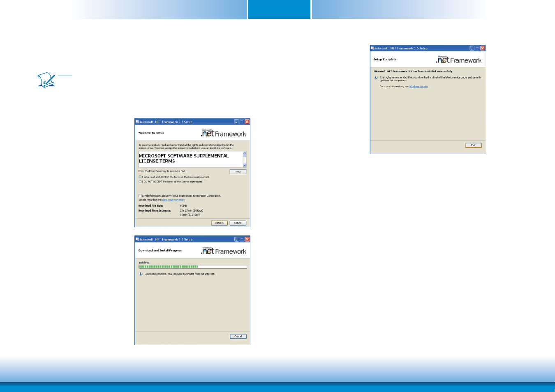Select the 'I have read and ACCEPT' radio button
This screenshot has height=392, width=555.
click(x=140, y=177)
